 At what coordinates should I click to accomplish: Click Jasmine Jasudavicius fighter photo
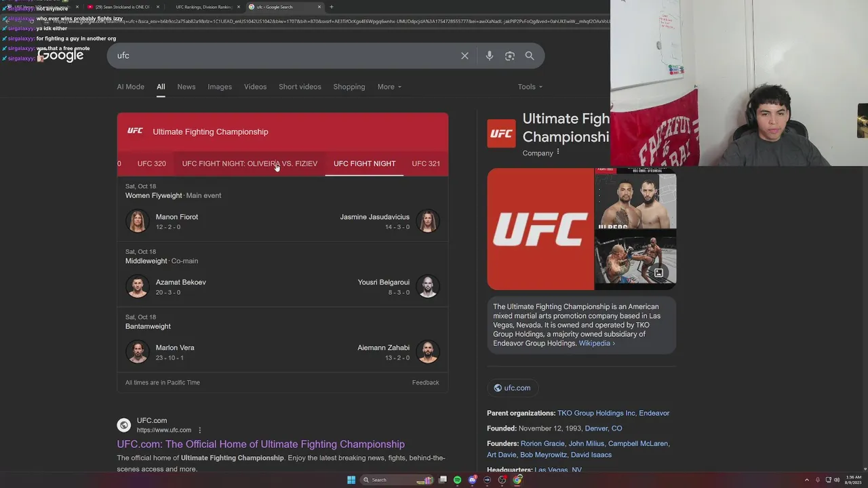coord(428,221)
